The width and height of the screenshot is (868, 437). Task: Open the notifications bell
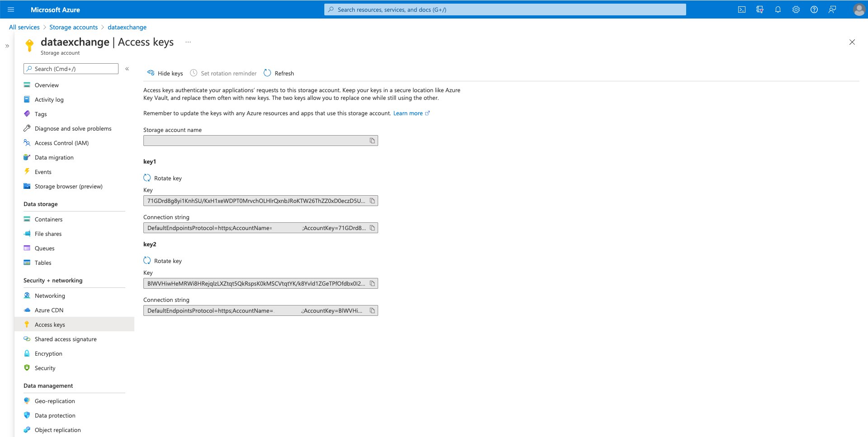[778, 9]
